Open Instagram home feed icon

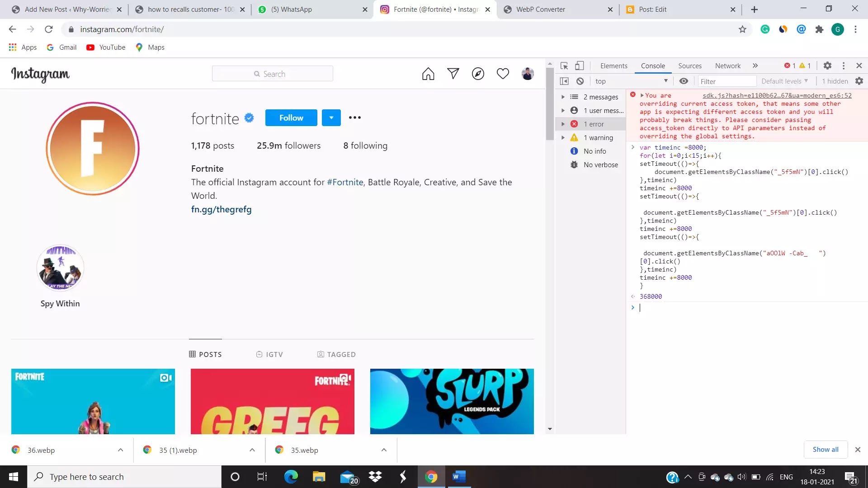[x=428, y=74]
